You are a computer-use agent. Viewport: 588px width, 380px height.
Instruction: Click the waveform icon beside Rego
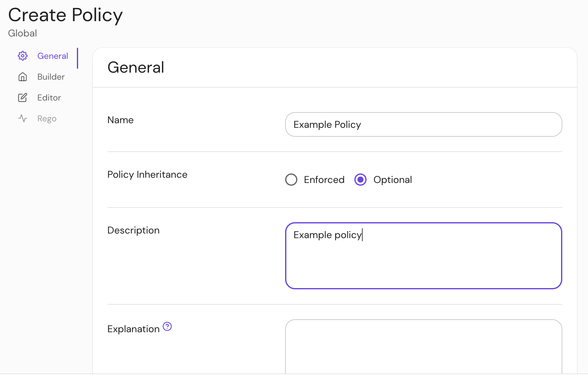point(22,118)
